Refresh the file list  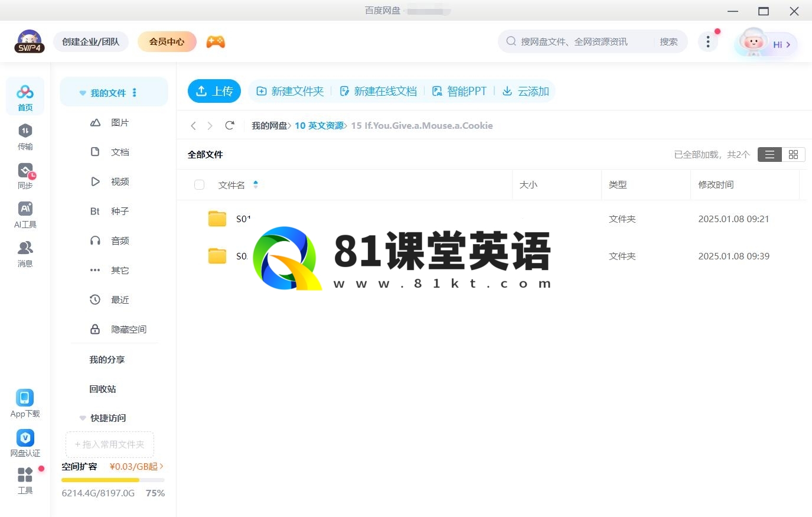point(230,125)
